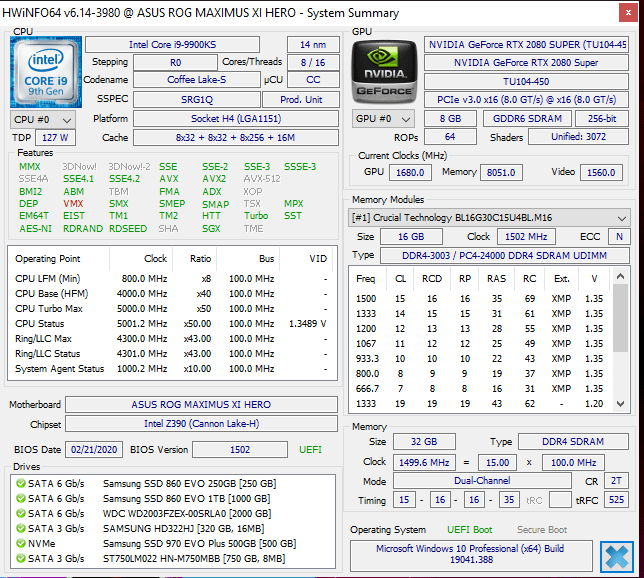Click the ECC N field
The height and width of the screenshot is (578, 644).
pyautogui.click(x=619, y=237)
